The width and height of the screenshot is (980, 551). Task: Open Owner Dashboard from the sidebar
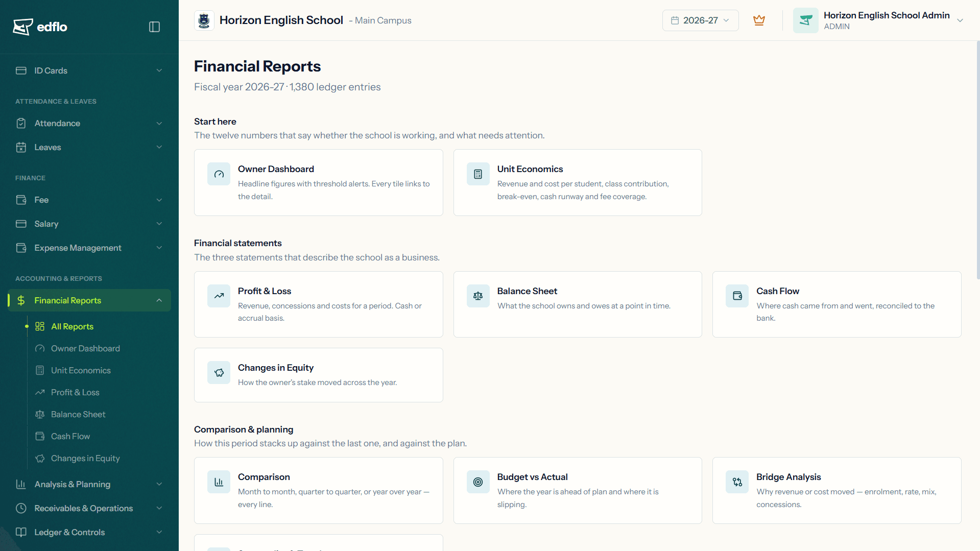tap(85, 348)
